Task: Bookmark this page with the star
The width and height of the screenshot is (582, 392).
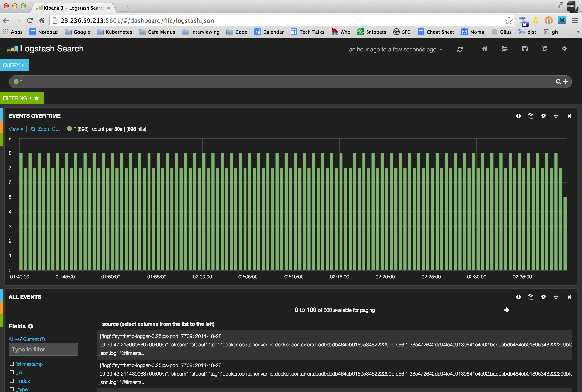Action: [x=509, y=20]
